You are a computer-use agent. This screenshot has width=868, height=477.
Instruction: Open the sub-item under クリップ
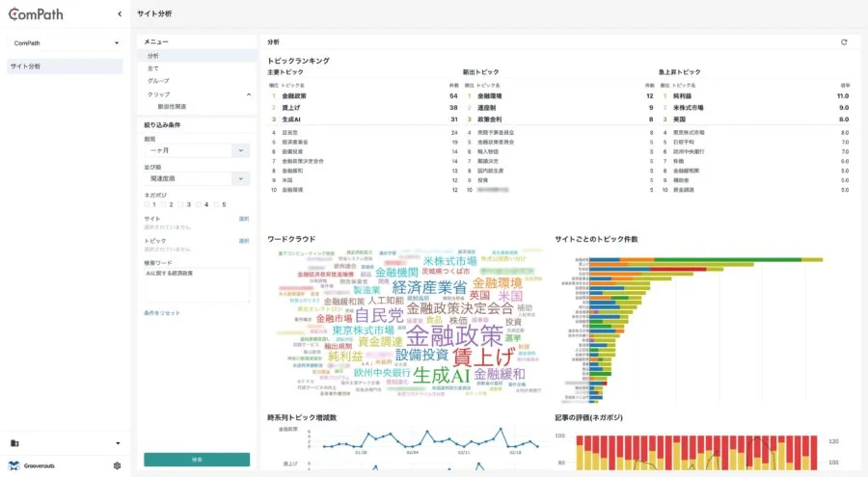pyautogui.click(x=173, y=106)
